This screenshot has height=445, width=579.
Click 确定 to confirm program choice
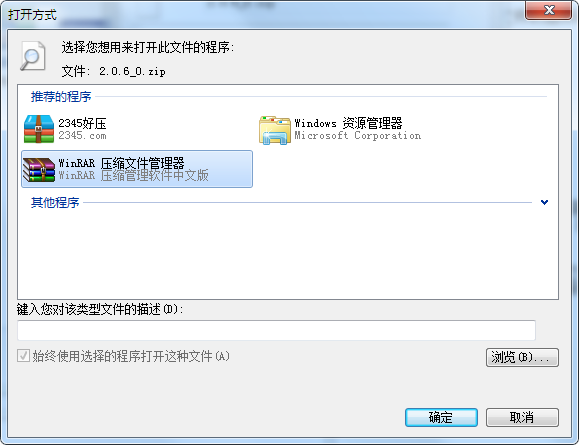[441, 417]
